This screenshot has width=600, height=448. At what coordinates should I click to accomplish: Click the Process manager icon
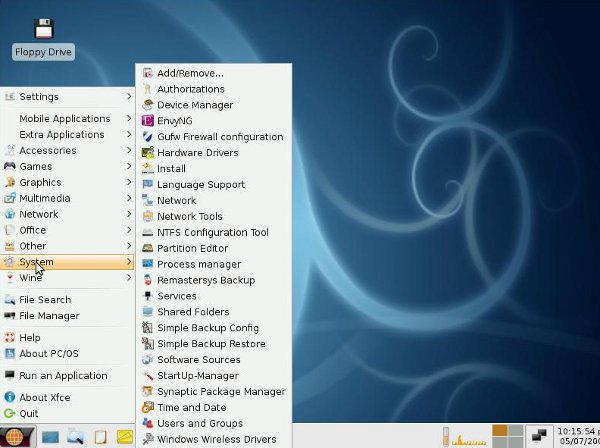coord(148,264)
